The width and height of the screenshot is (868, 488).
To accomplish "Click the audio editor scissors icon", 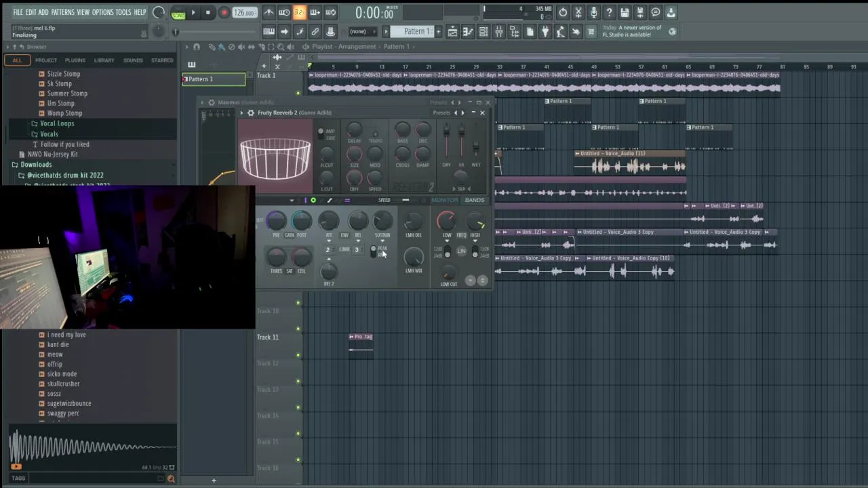I will pyautogui.click(x=578, y=12).
